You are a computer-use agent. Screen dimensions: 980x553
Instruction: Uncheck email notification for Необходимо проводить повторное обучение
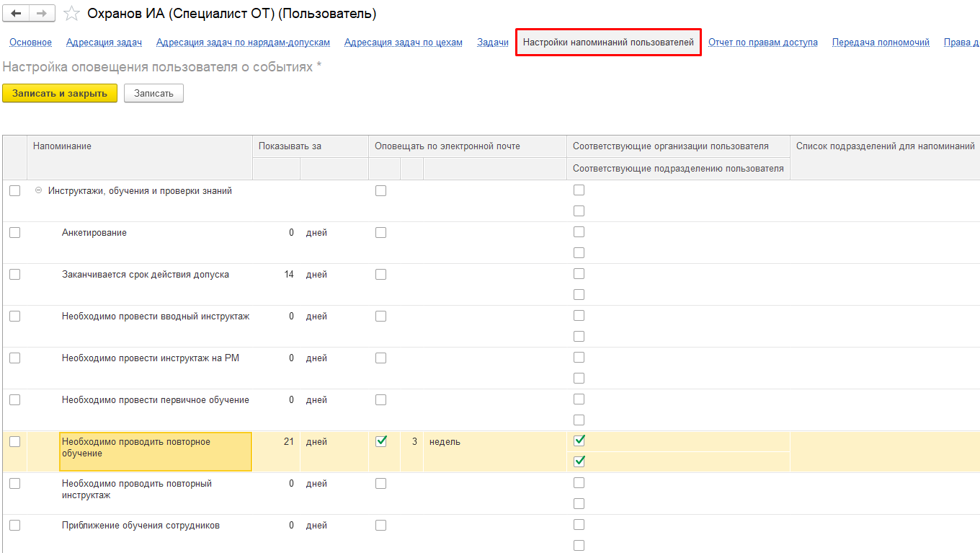tap(380, 441)
